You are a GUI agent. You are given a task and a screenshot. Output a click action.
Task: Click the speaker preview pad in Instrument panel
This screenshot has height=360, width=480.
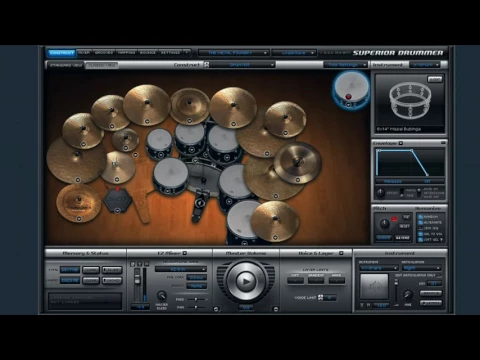(374, 286)
